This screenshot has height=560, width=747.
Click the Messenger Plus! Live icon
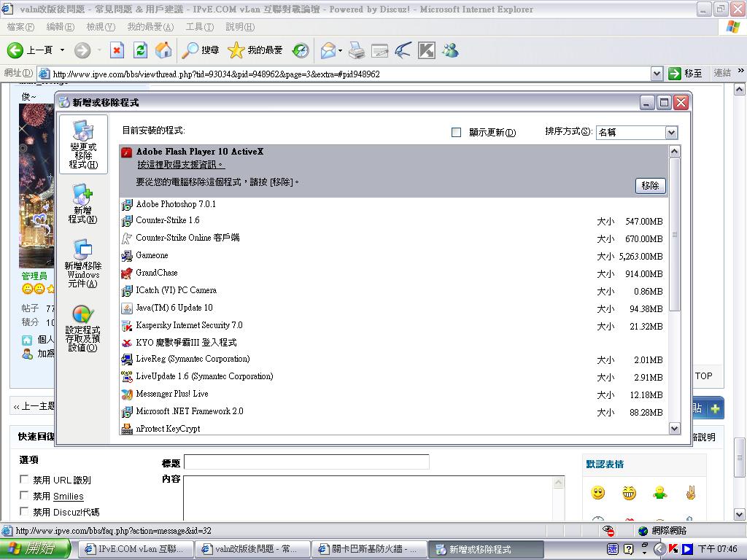tap(126, 394)
